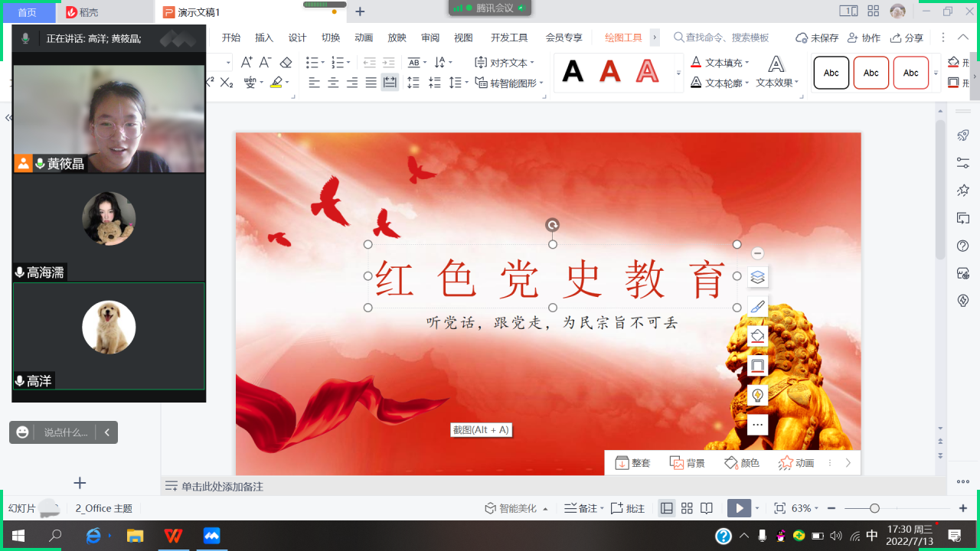The width and height of the screenshot is (980, 551).
Task: Click the 单击此处添加备注 notes field
Action: click(x=222, y=487)
